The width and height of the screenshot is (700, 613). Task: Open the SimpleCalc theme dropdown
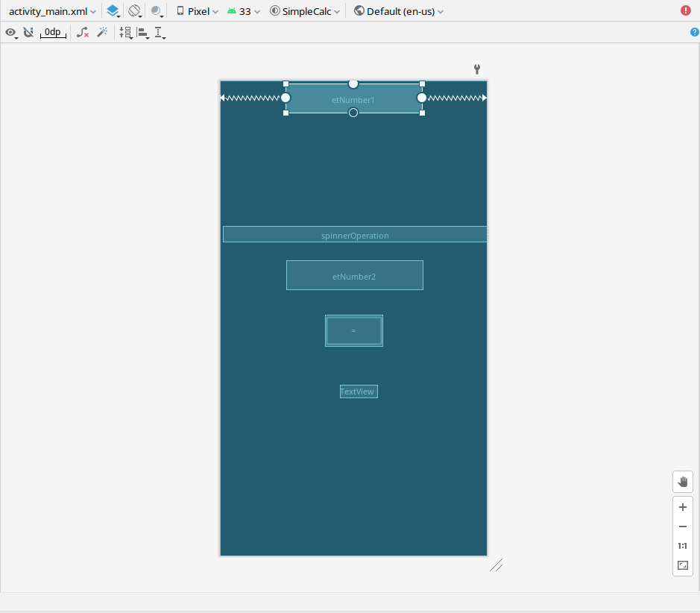(304, 10)
